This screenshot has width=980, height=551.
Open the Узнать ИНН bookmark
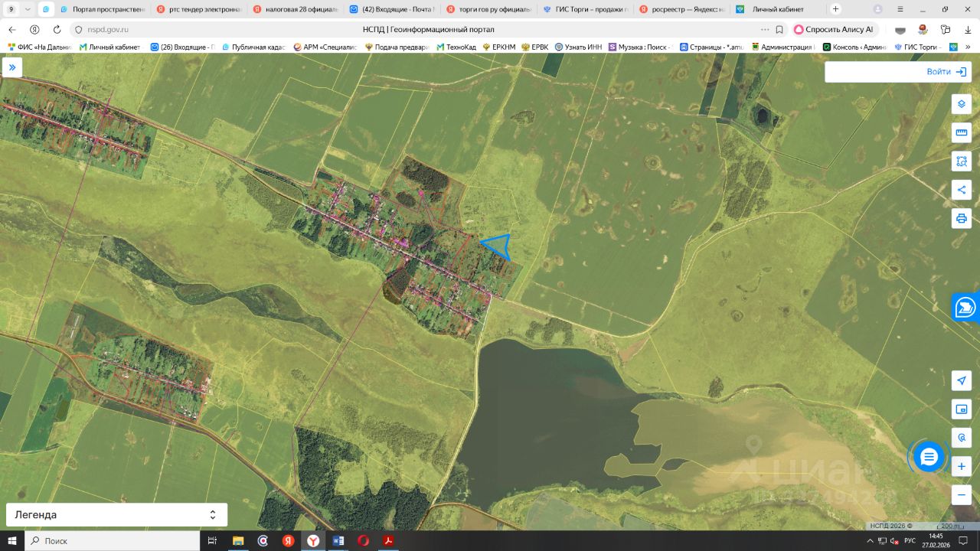coord(578,47)
